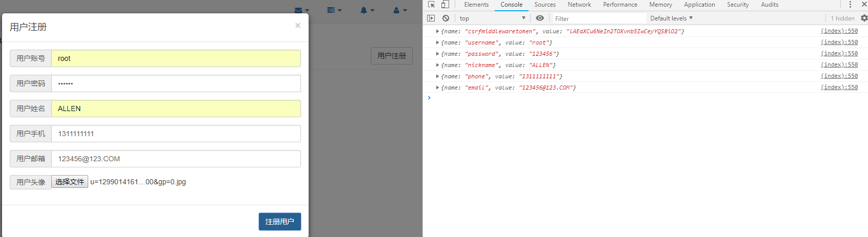Open (index):550 link on csrfmiddlewaretoken row

click(x=839, y=31)
